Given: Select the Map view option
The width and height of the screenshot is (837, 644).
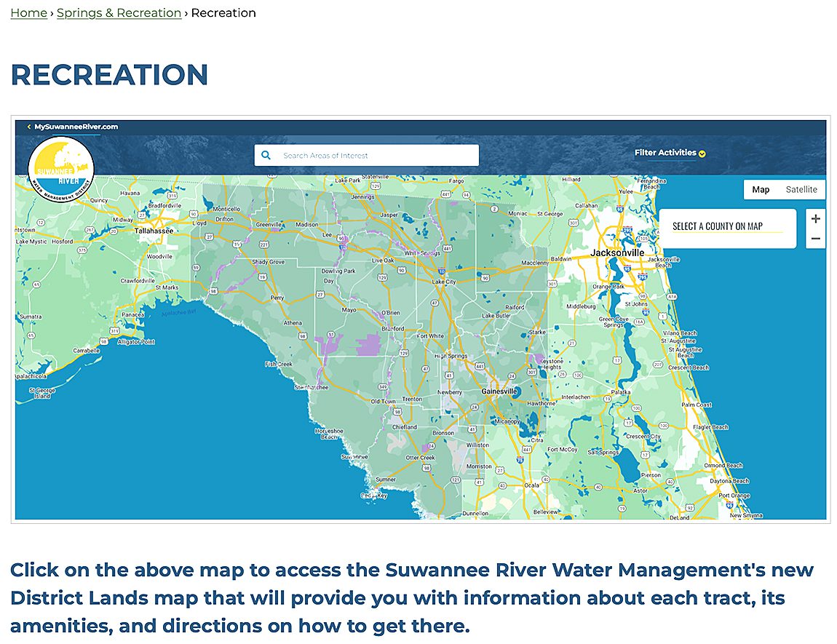Looking at the screenshot, I should coord(761,189).
